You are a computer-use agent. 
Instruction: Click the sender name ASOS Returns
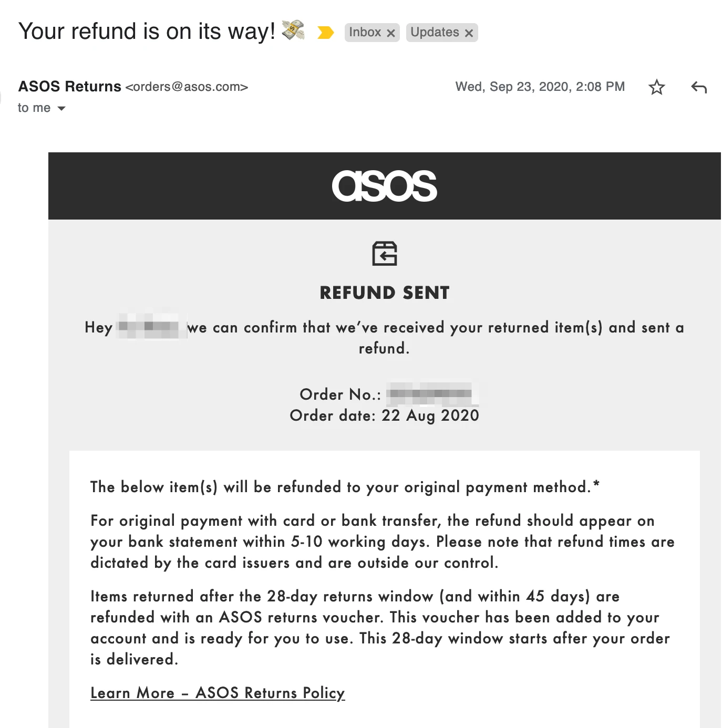[70, 87]
